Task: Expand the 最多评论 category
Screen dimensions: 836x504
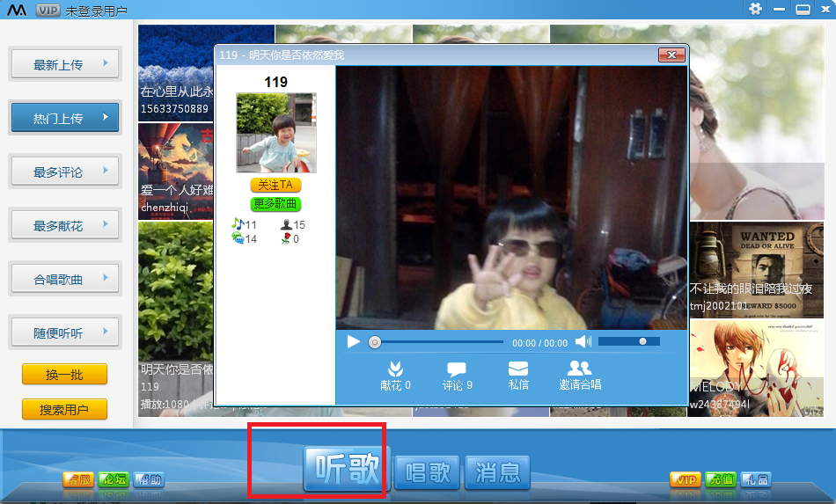Action: pyautogui.click(x=65, y=172)
